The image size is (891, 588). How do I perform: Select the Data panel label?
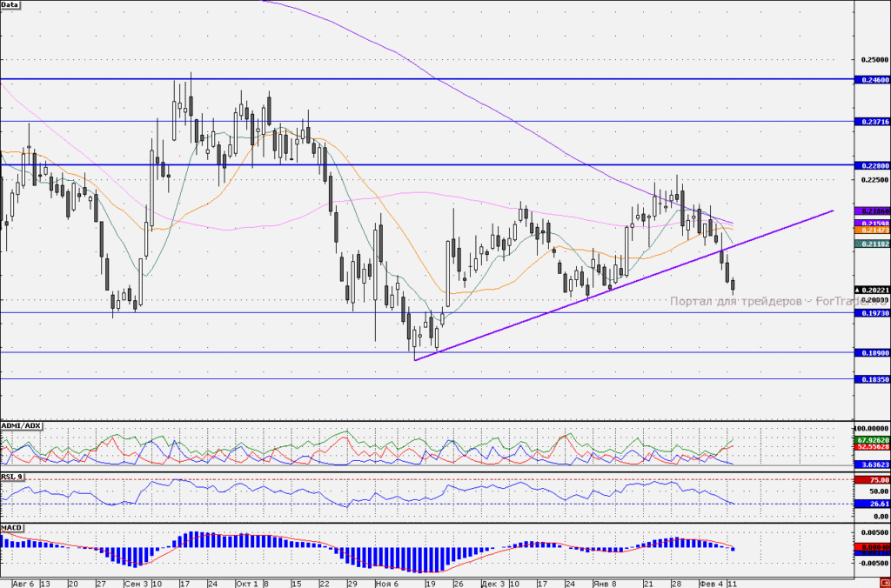10,4
